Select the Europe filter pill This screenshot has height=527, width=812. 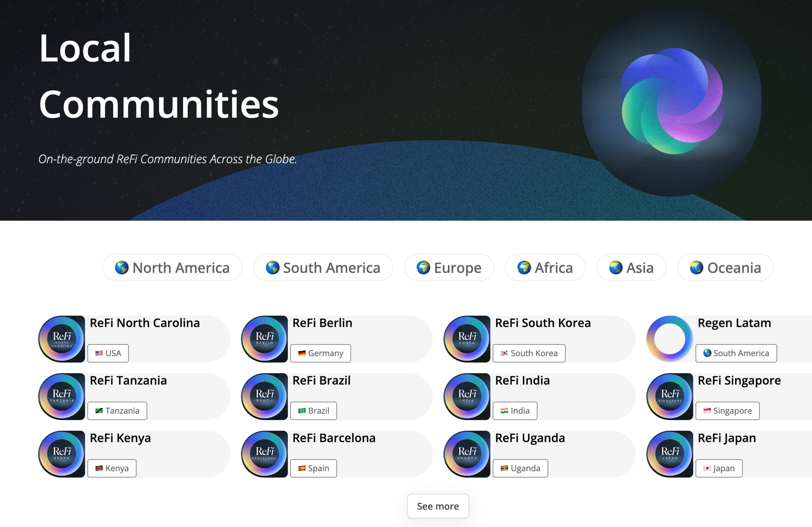449,268
